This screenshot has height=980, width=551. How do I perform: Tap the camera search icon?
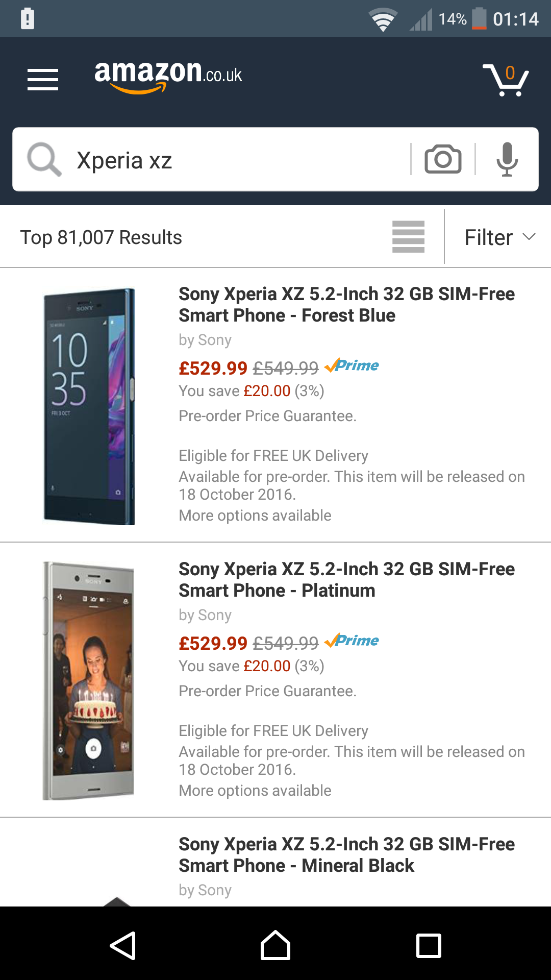[443, 159]
